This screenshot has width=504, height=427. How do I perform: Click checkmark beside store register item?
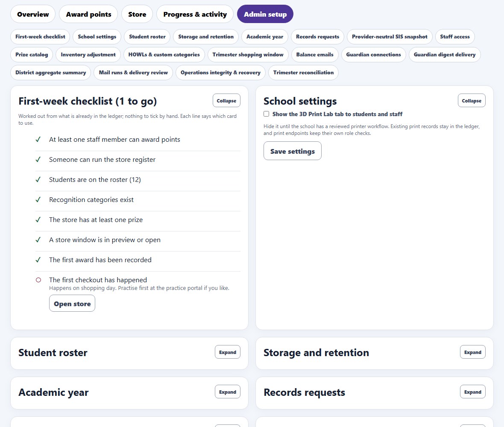pyautogui.click(x=38, y=159)
